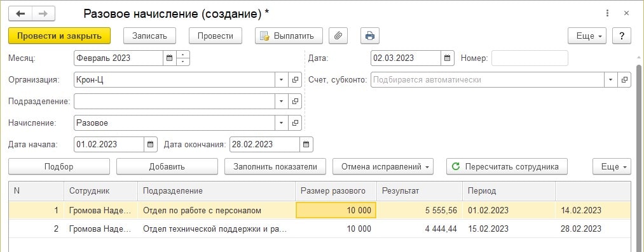The width and height of the screenshot is (644, 252).
Task: Focus the Счет, субконто field
Action: (488, 79)
